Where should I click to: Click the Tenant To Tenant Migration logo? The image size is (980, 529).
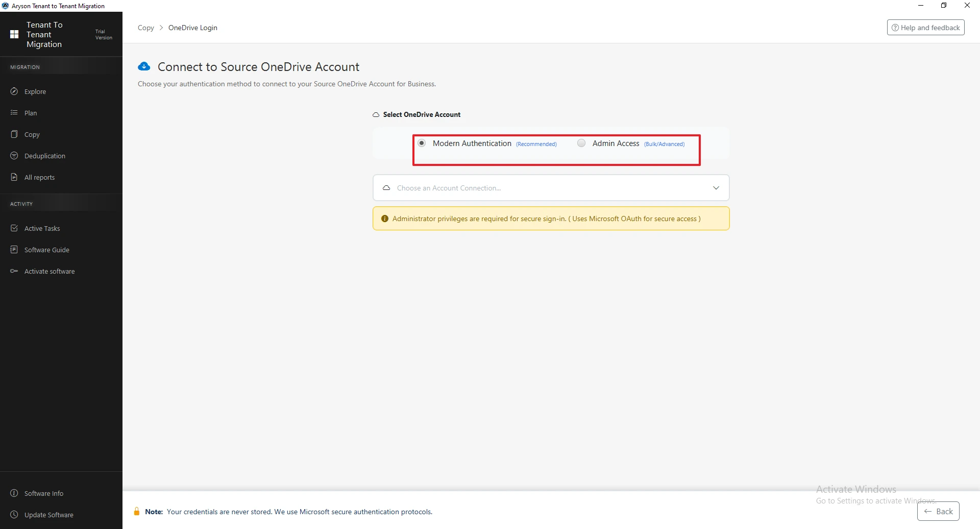[14, 34]
